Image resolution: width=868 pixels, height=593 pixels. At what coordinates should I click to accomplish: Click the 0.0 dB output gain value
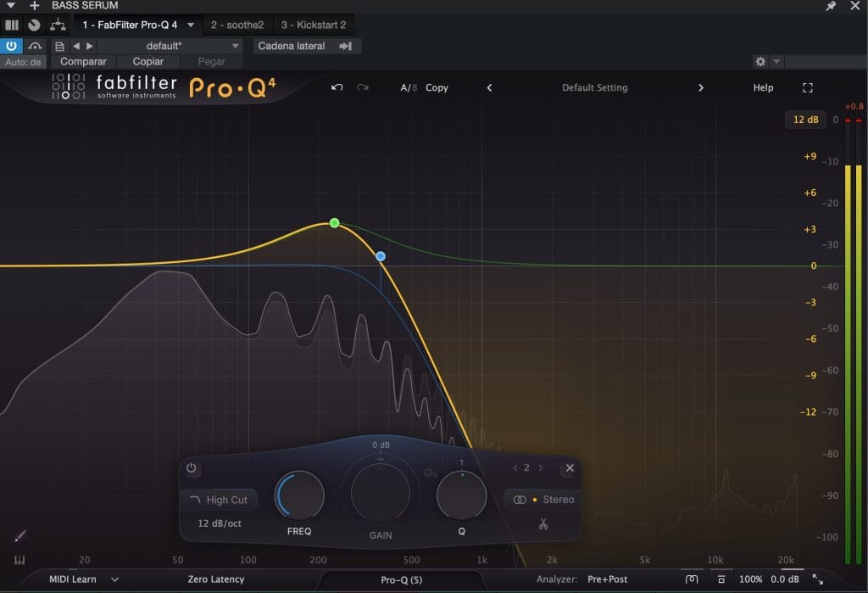tap(784, 579)
